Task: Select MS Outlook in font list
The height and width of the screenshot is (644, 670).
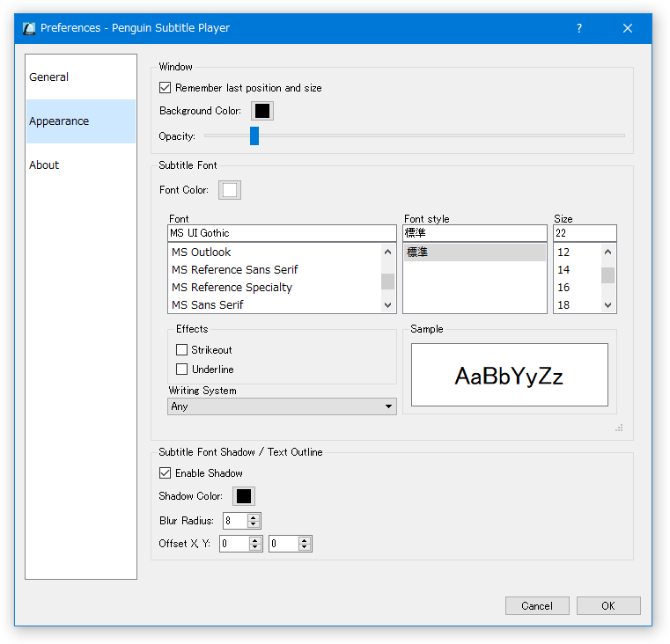Action: click(x=275, y=252)
